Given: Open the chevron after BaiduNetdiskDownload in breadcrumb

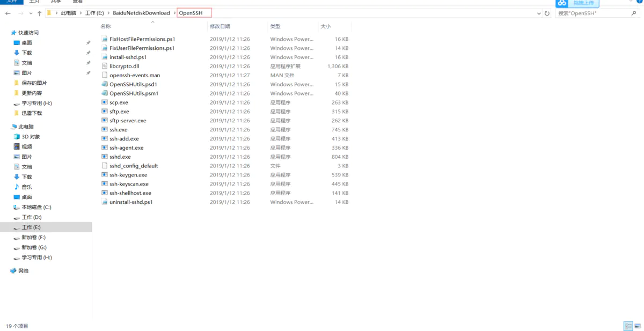Looking at the screenshot, I should 174,13.
